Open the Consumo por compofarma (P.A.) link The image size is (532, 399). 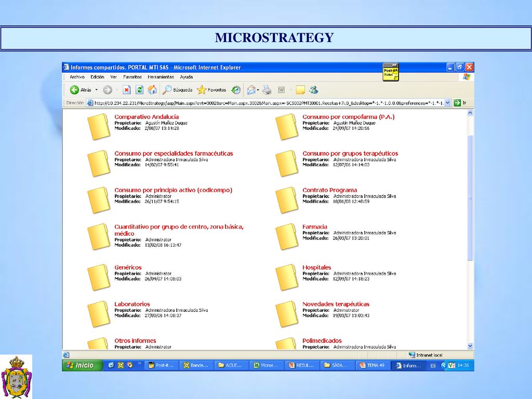click(349, 117)
